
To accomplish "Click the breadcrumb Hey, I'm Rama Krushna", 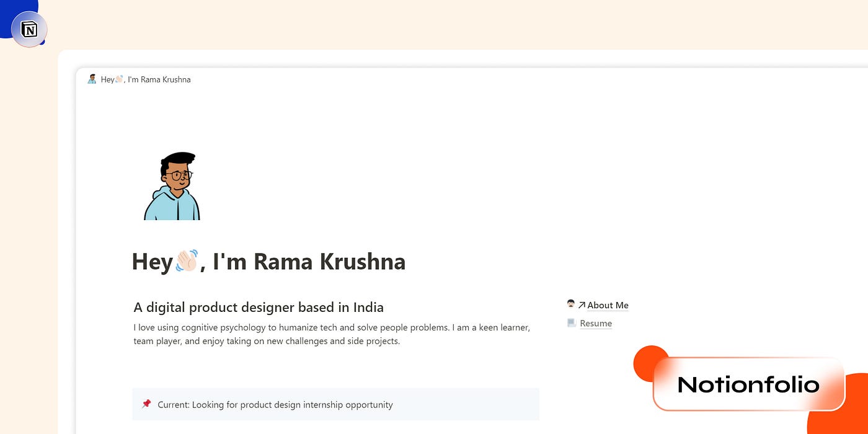I will click(x=146, y=79).
